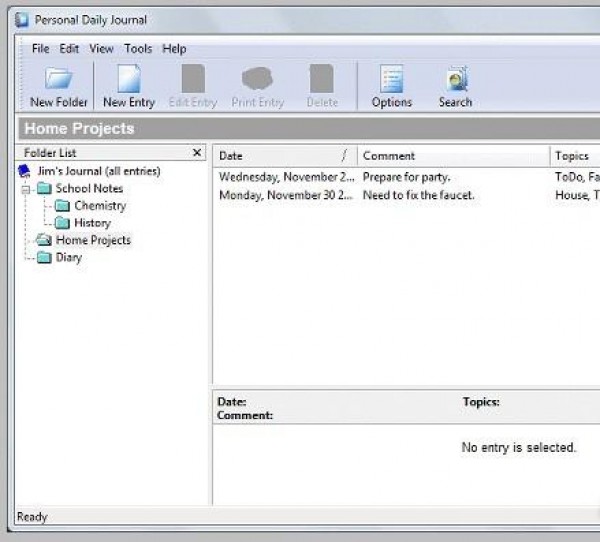This screenshot has width=600, height=542.
Task: Click the Ready status bar text
Action: [32, 517]
